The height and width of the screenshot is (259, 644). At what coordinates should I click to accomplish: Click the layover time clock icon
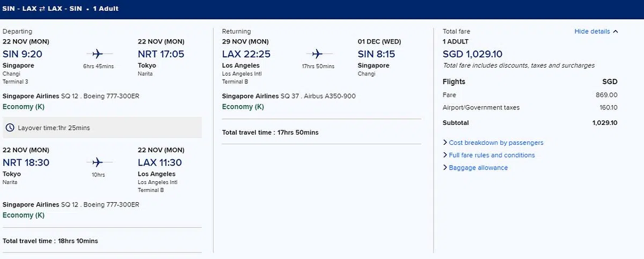(10, 128)
